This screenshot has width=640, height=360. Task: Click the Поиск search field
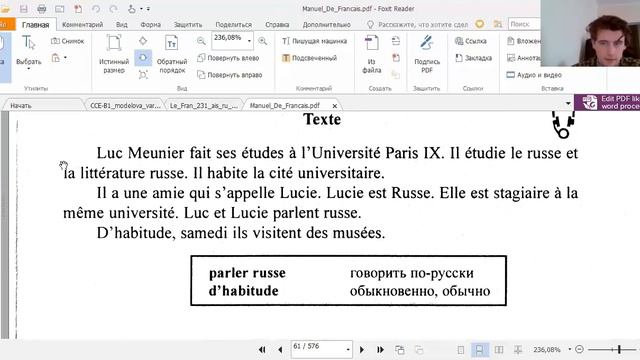524,24
